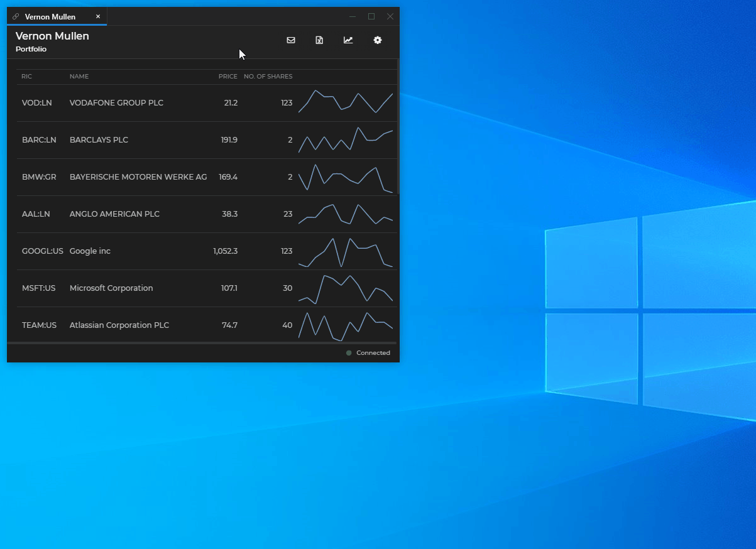Click the email envelope icon in the header
Image resolution: width=756 pixels, height=549 pixels.
[291, 40]
